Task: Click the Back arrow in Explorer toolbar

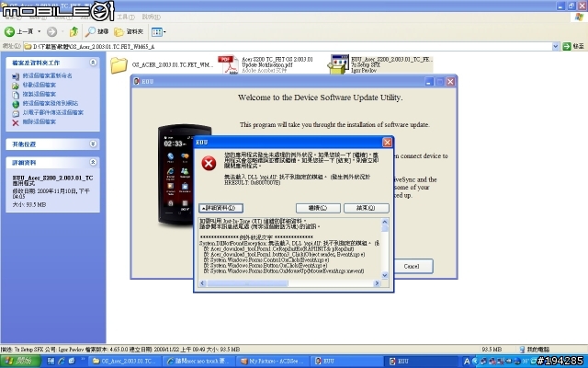Action: [x=9, y=32]
